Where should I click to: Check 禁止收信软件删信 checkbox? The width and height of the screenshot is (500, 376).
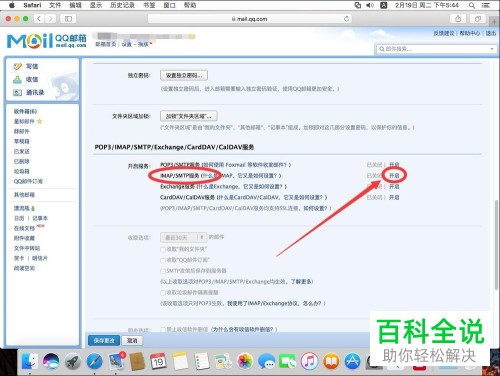point(163,330)
